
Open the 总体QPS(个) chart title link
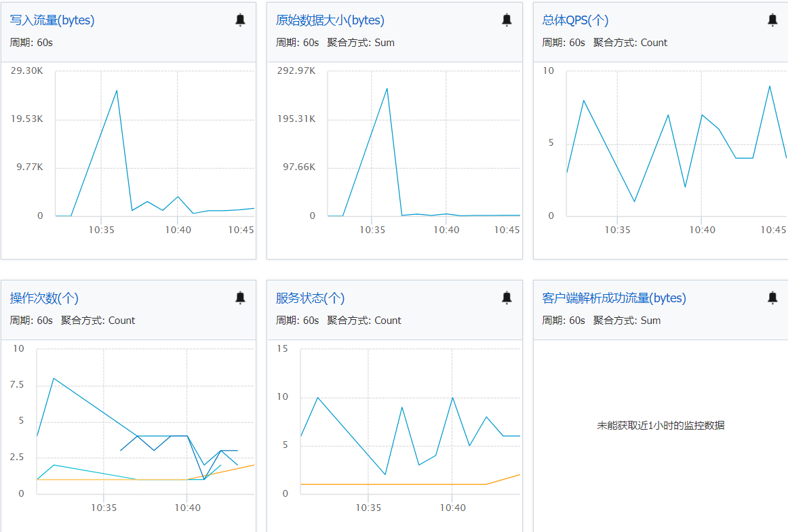(575, 20)
